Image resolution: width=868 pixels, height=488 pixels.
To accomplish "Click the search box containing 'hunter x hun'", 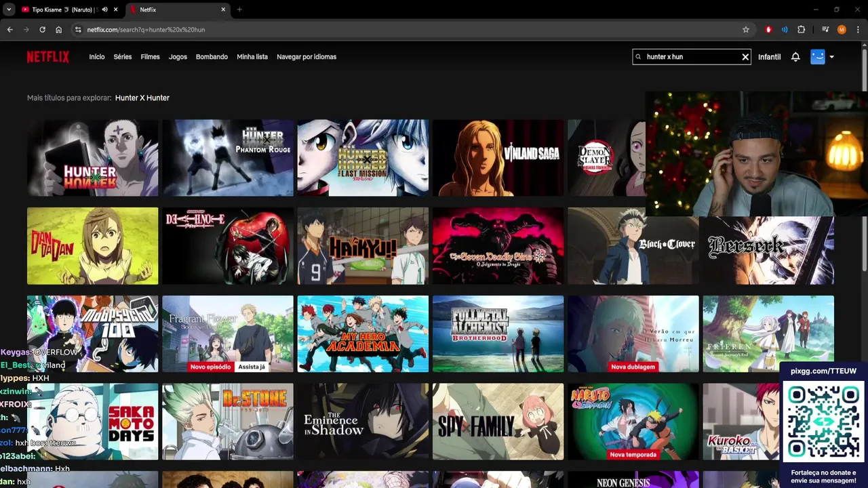I will 692,57.
